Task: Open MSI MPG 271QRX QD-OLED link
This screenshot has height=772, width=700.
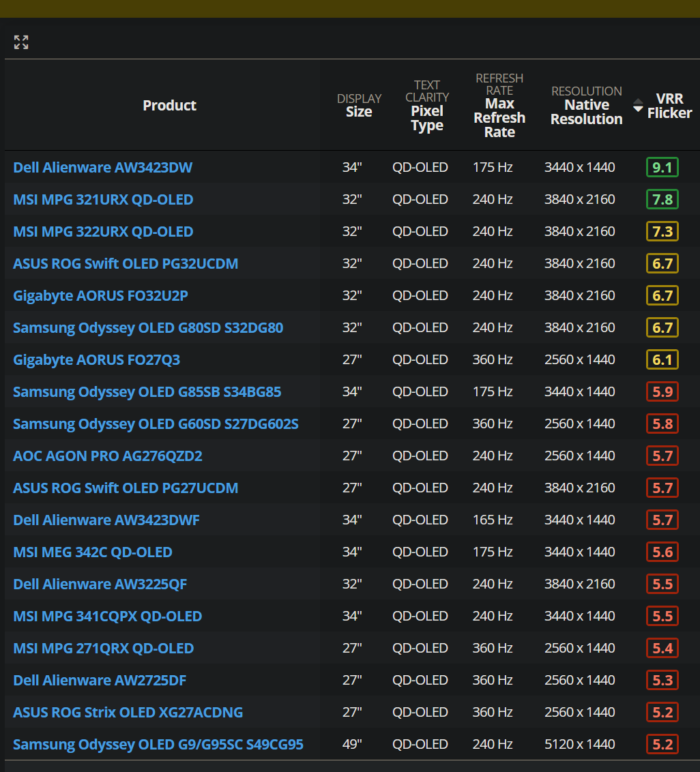Action: (104, 648)
